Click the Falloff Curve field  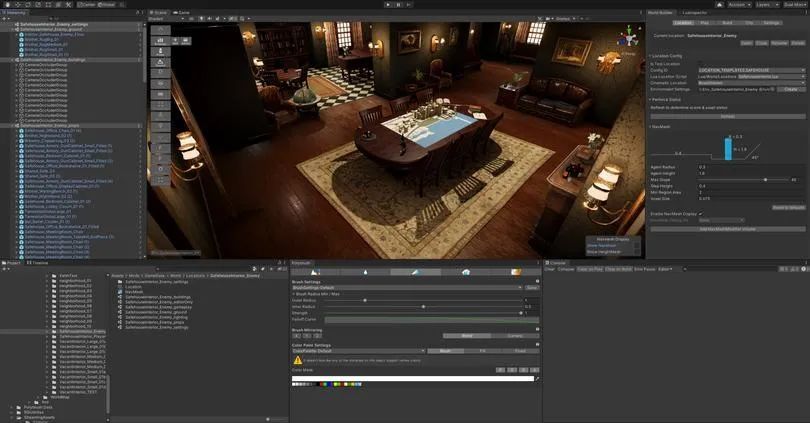(x=432, y=320)
